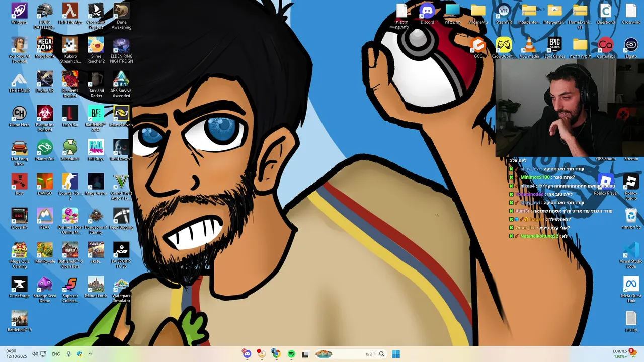Image resolution: width=644 pixels, height=362 pixels.
Task: Click the Windows Start button in the taskbar
Action: click(x=396, y=354)
